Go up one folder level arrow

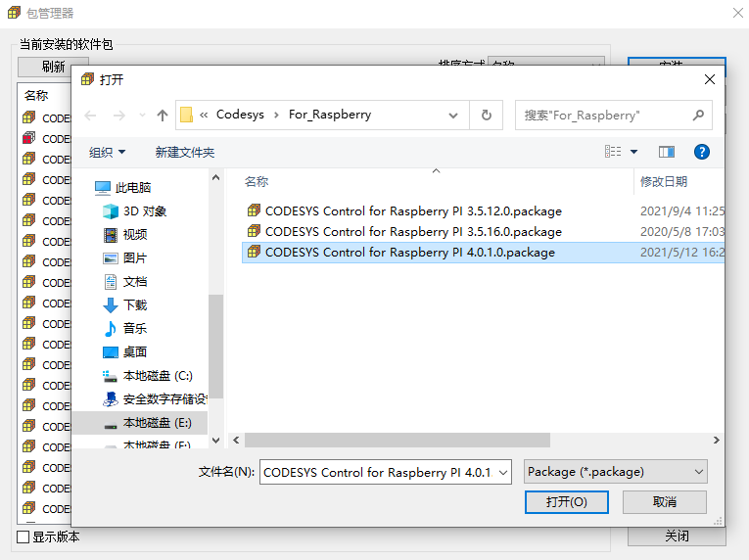point(163,115)
